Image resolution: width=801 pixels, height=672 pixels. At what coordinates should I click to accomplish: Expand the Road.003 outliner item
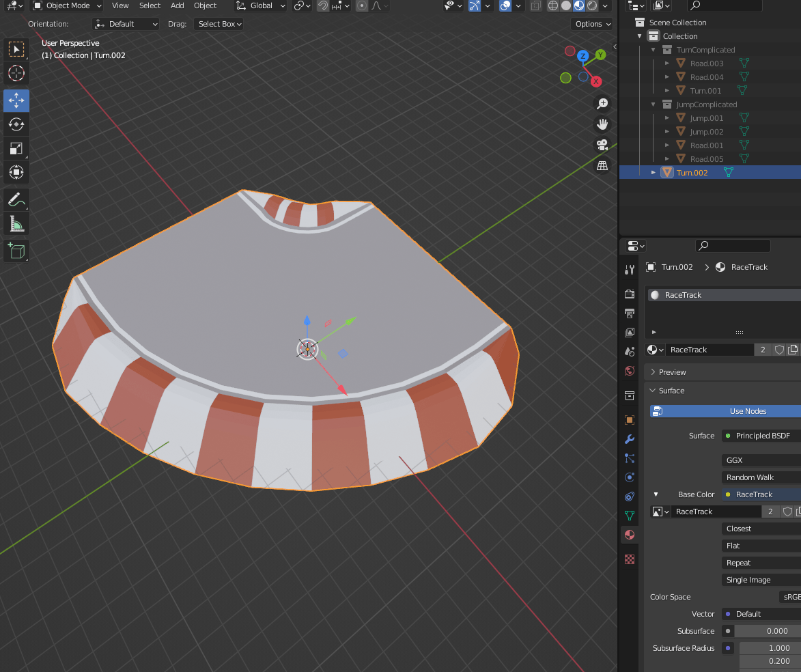(x=667, y=63)
